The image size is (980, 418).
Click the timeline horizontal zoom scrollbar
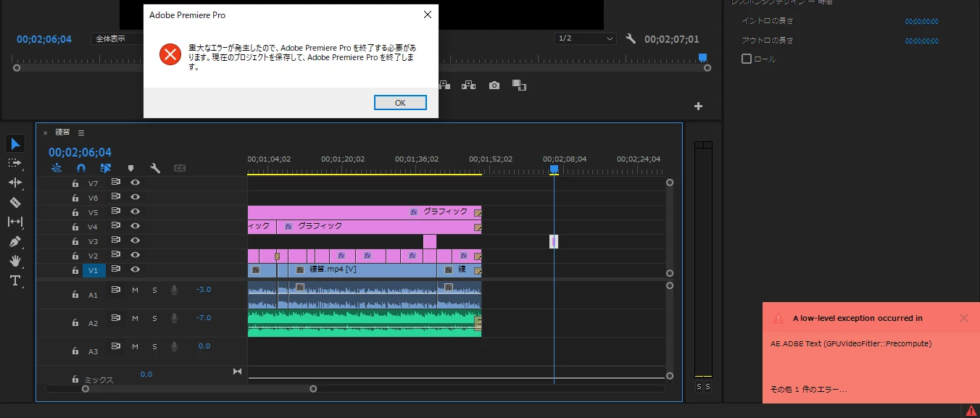click(199, 389)
